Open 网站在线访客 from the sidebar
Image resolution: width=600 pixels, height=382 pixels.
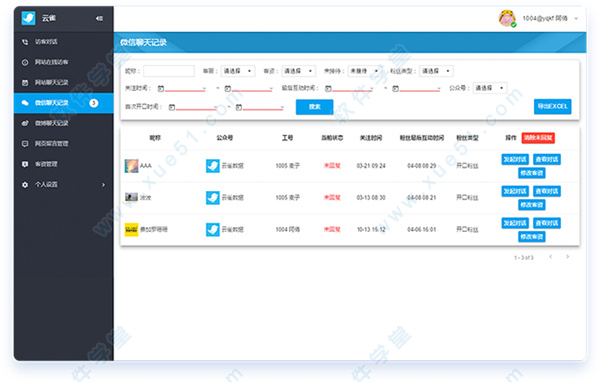coord(51,62)
